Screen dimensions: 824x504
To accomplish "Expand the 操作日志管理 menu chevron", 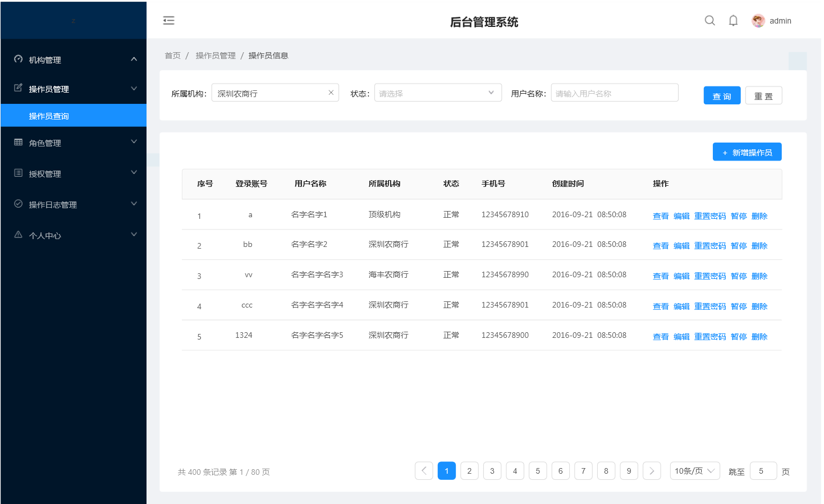I will point(134,203).
